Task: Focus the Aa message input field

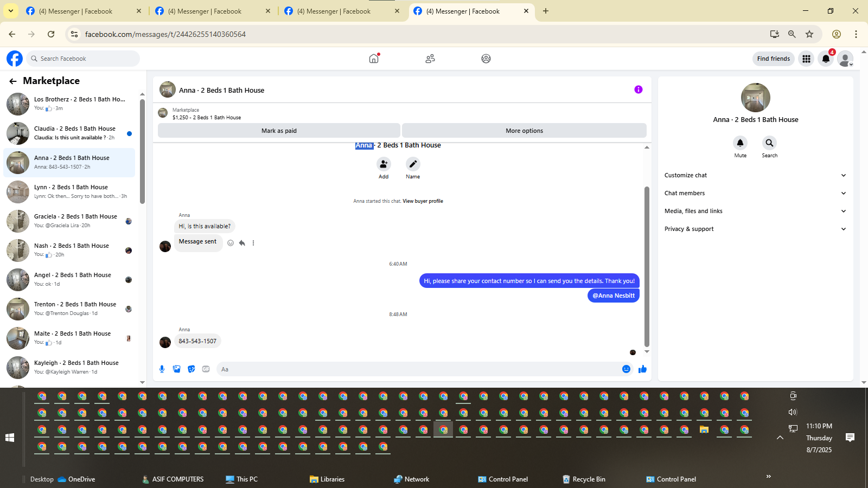Action: (417, 369)
